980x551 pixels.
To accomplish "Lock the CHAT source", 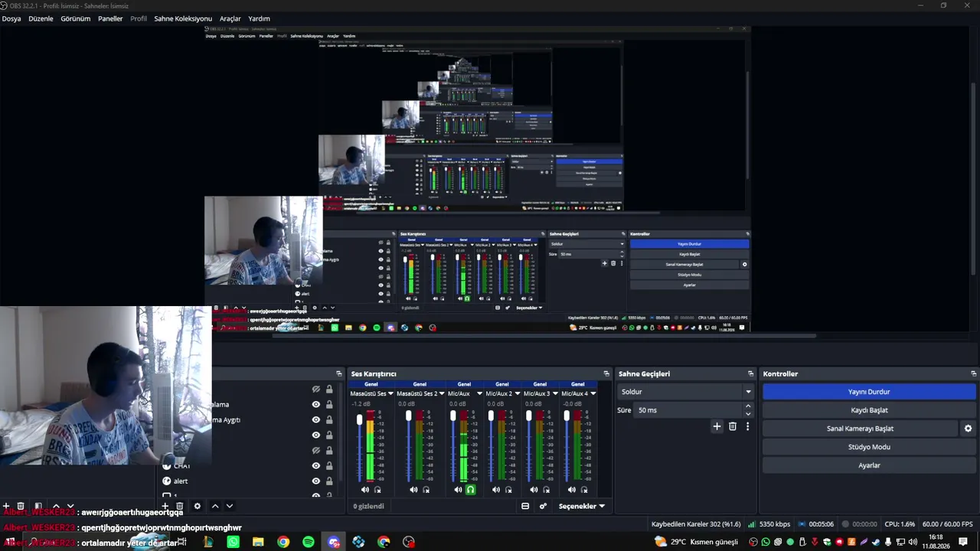I will click(x=329, y=465).
